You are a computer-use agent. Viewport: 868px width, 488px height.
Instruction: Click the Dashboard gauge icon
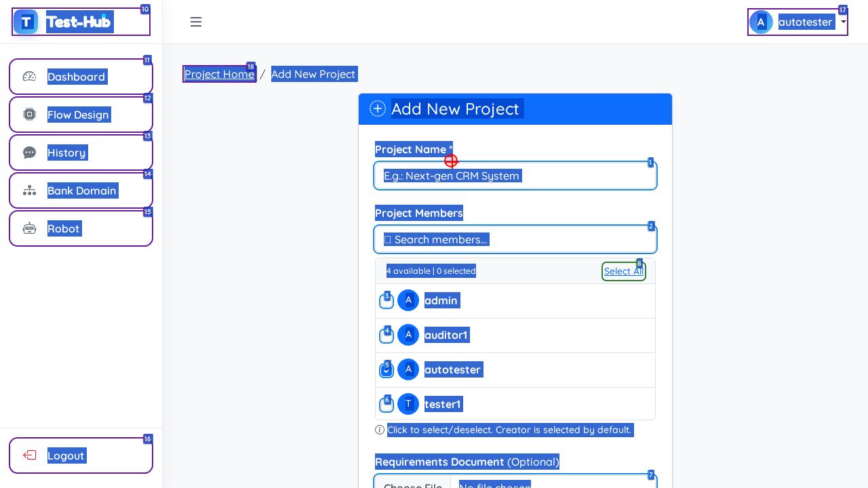pyautogui.click(x=29, y=77)
